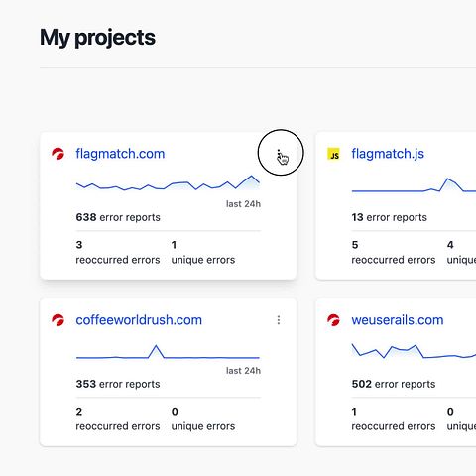Select 353 error reports on coffeeworldrush.com
Screen dimensions: 476x476
118,384
